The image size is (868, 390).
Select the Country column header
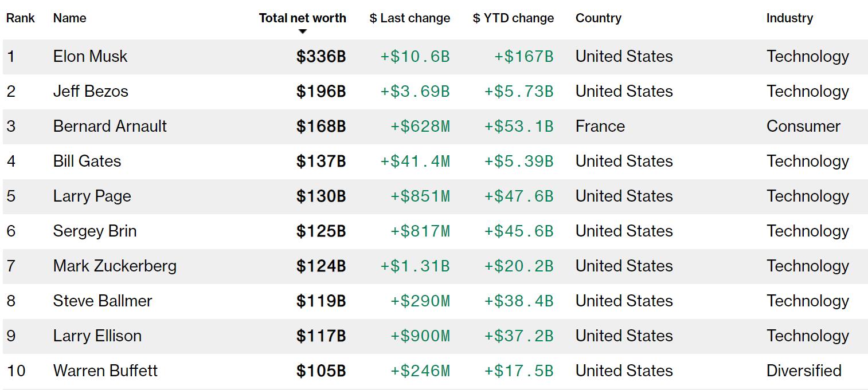[x=598, y=18]
